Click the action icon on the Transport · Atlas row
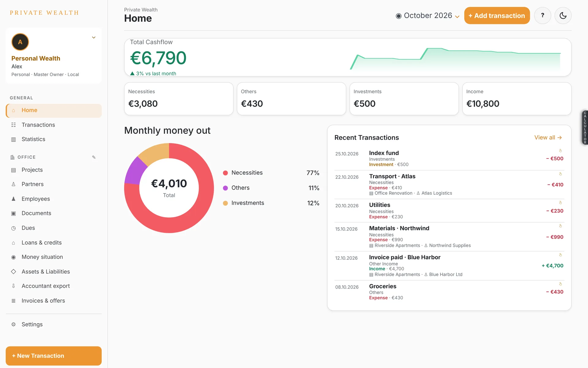The height and width of the screenshot is (368, 588). (560, 174)
